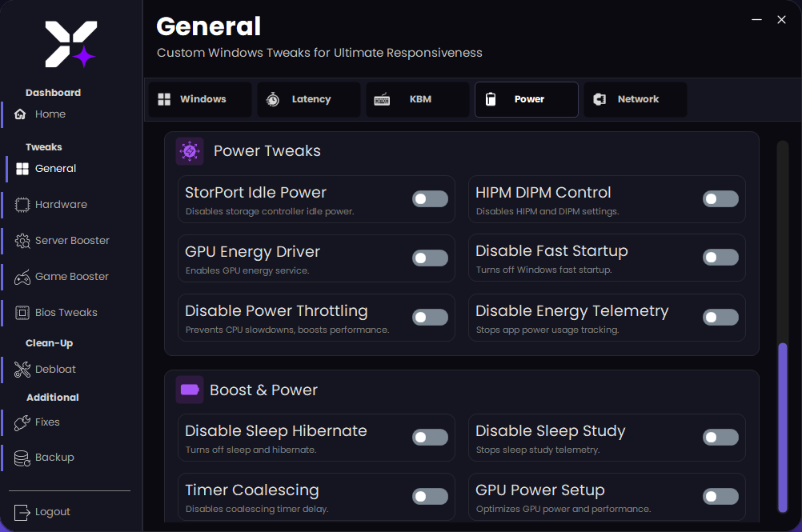Click the Power Tweaks atom icon

pyautogui.click(x=190, y=150)
